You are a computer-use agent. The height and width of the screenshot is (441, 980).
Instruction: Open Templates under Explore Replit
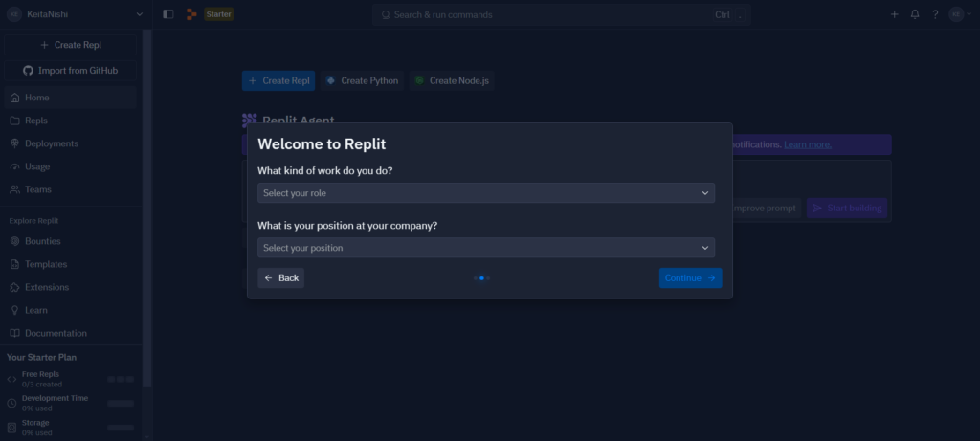70,264
